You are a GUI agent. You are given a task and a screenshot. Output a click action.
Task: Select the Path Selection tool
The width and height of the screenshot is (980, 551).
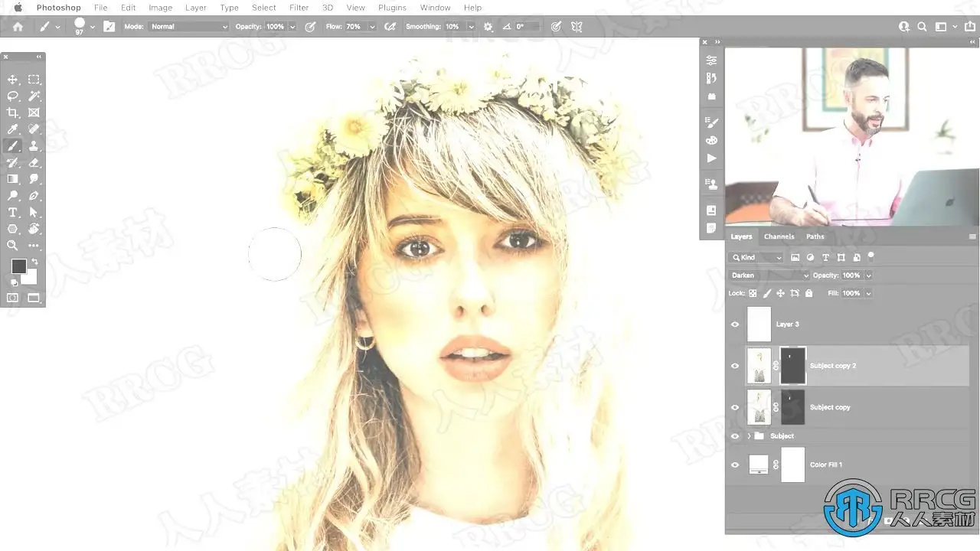(x=34, y=213)
